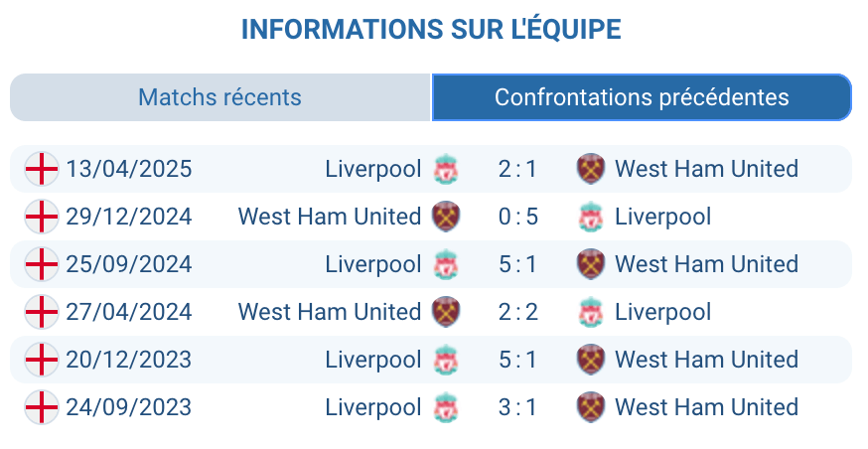Click England flag beside 13/04/2025
Screen dimensions: 868x449
pyautogui.click(x=41, y=169)
